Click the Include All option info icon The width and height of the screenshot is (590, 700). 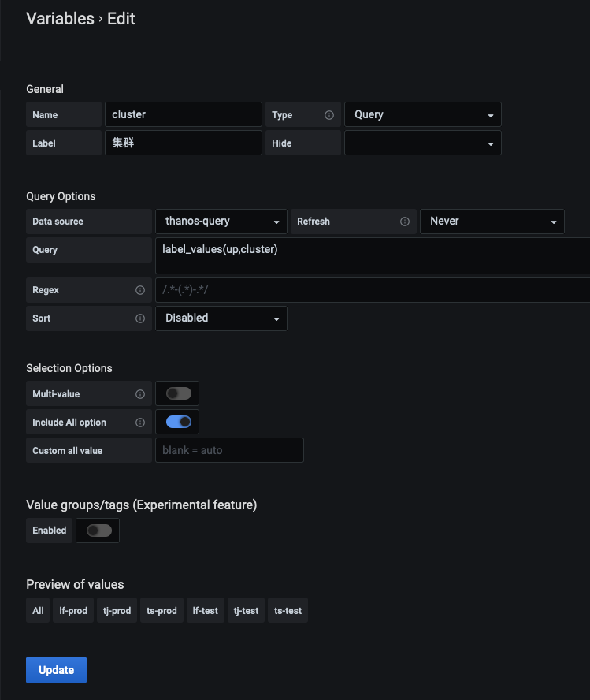140,423
